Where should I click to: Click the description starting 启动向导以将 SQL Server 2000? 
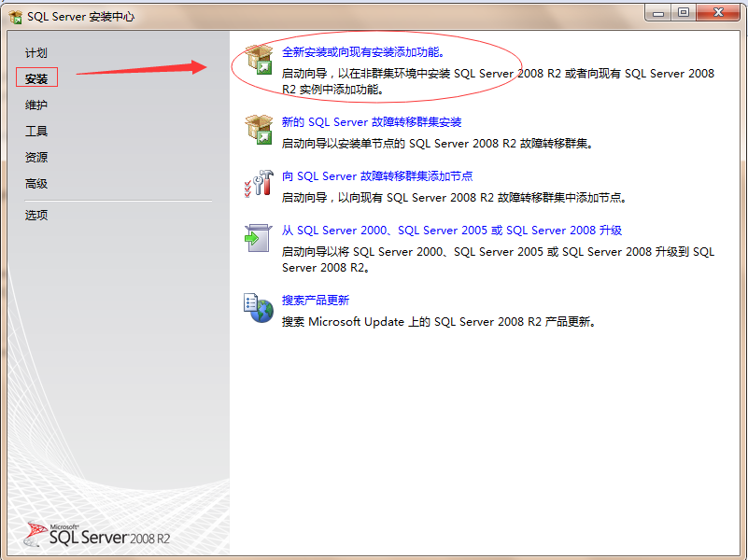(498, 259)
